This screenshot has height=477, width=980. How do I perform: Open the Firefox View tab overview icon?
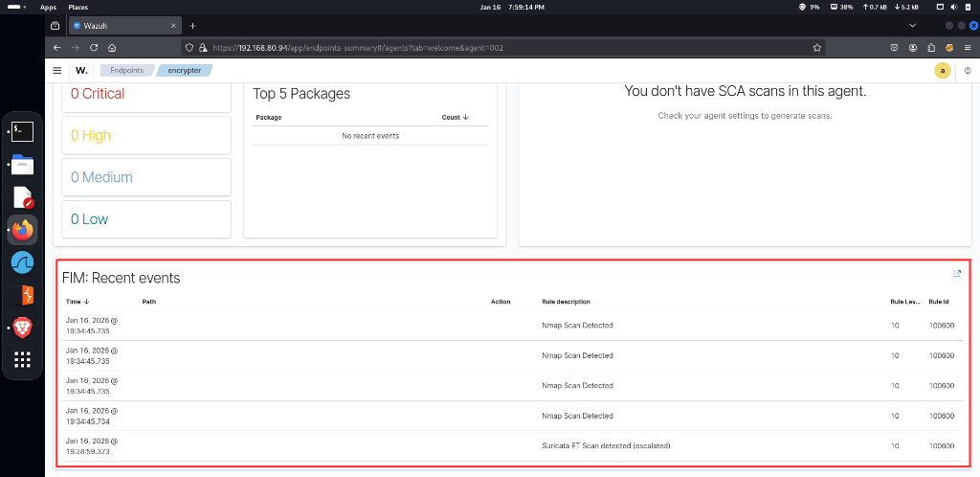55,26
